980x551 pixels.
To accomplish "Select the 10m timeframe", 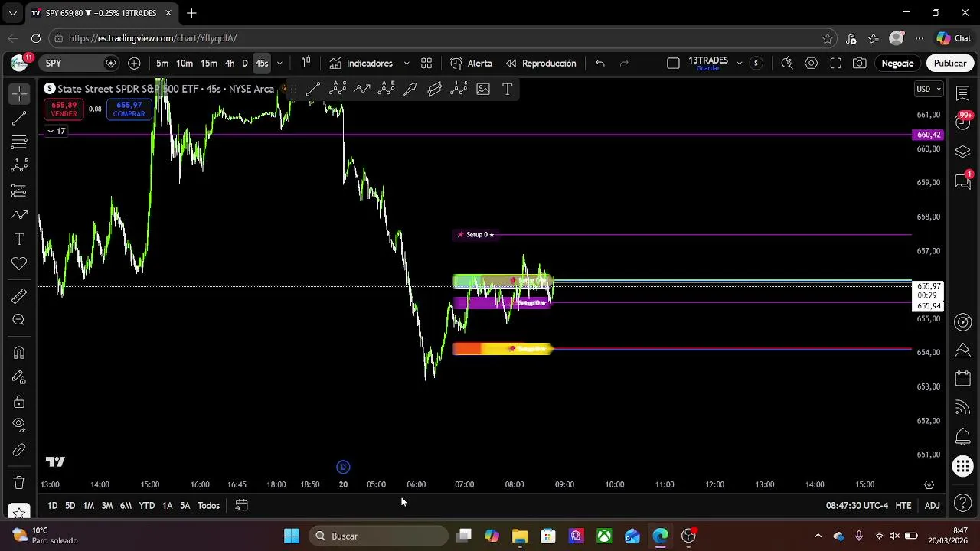I will [185, 64].
